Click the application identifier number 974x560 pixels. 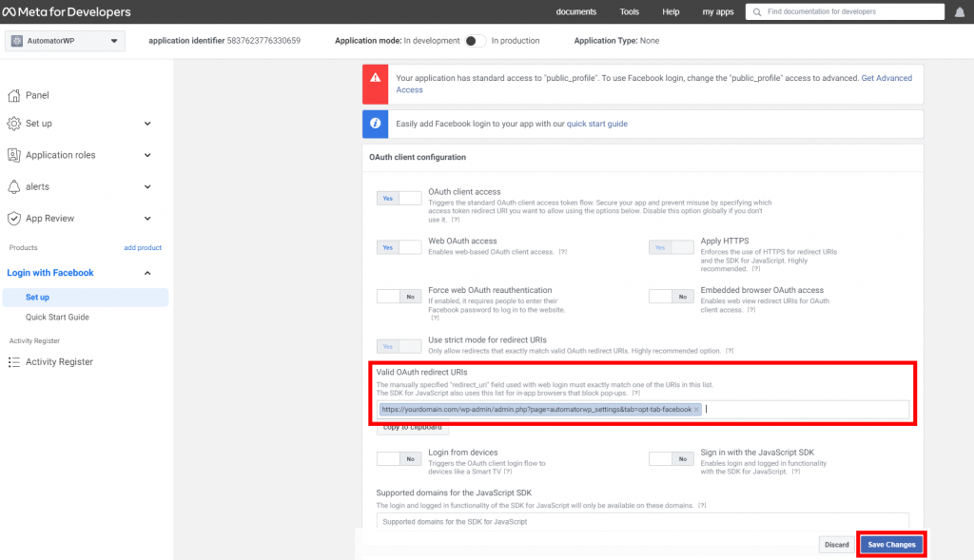pos(263,41)
